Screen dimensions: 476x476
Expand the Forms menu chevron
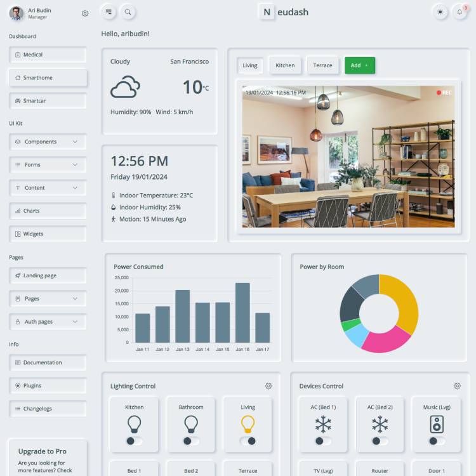(x=75, y=164)
